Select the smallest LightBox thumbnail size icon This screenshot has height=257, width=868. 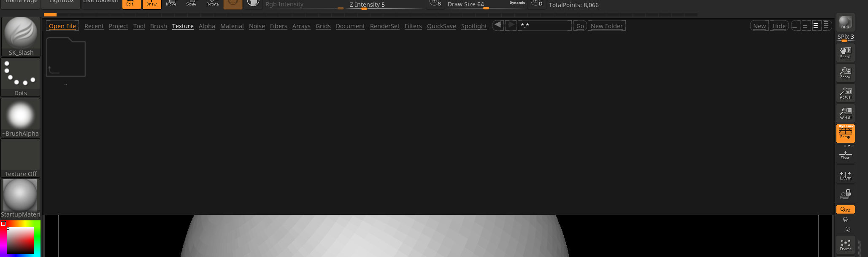pyautogui.click(x=795, y=26)
